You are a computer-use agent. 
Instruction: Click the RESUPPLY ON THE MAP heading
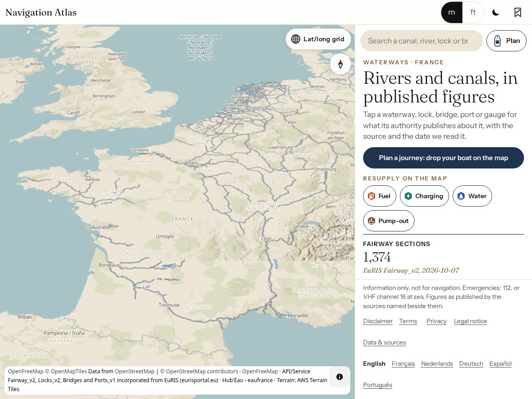point(405,179)
